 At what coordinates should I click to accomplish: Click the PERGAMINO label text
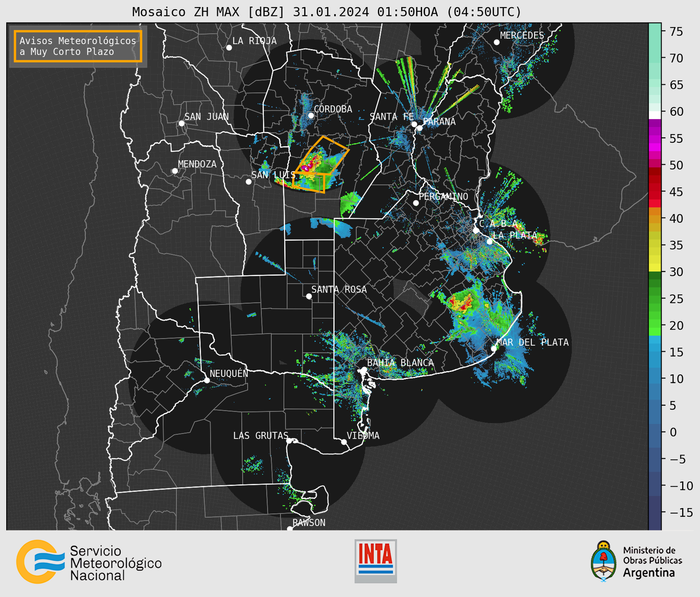point(444,196)
